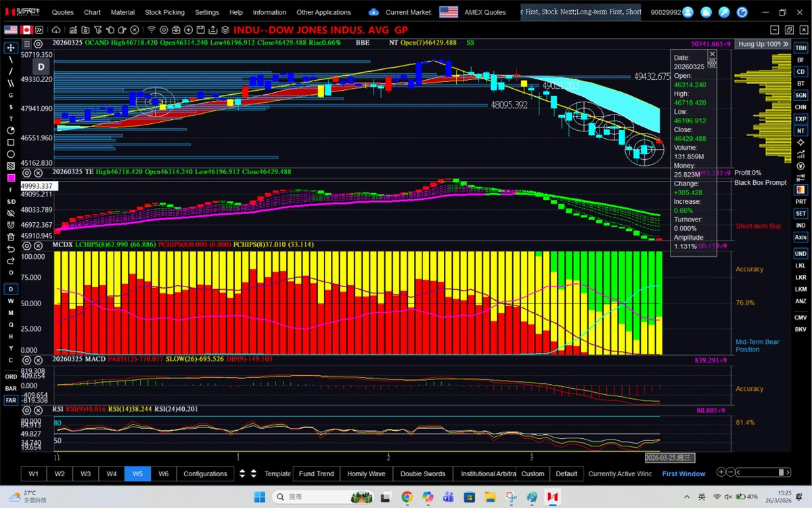The image size is (812, 508).
Task: Open the Other Applications menu
Action: (x=323, y=12)
